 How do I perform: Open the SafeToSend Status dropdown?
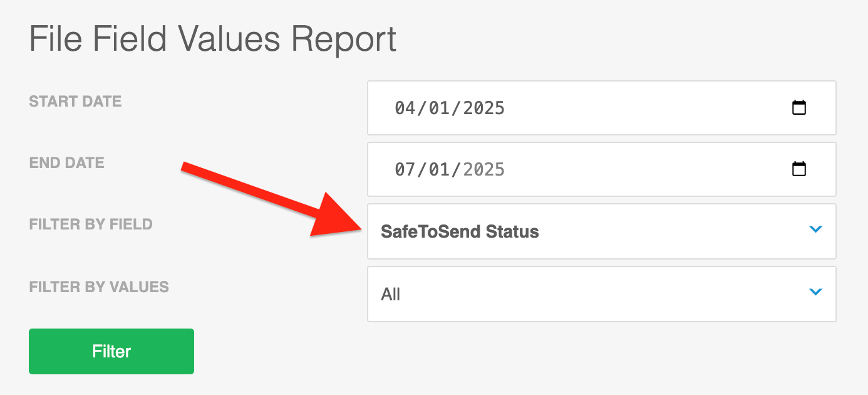pyautogui.click(x=602, y=231)
